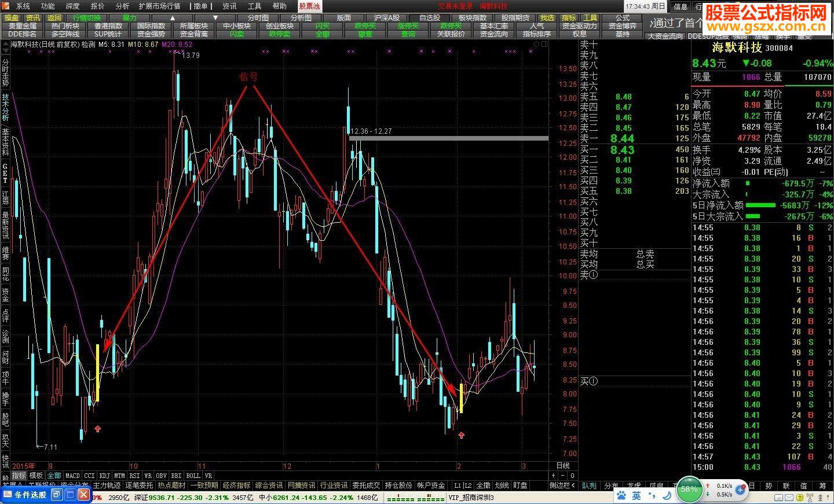Screen dimensions: 834x504
Task: Select the 全部 tab below chart
Action: 54,476
